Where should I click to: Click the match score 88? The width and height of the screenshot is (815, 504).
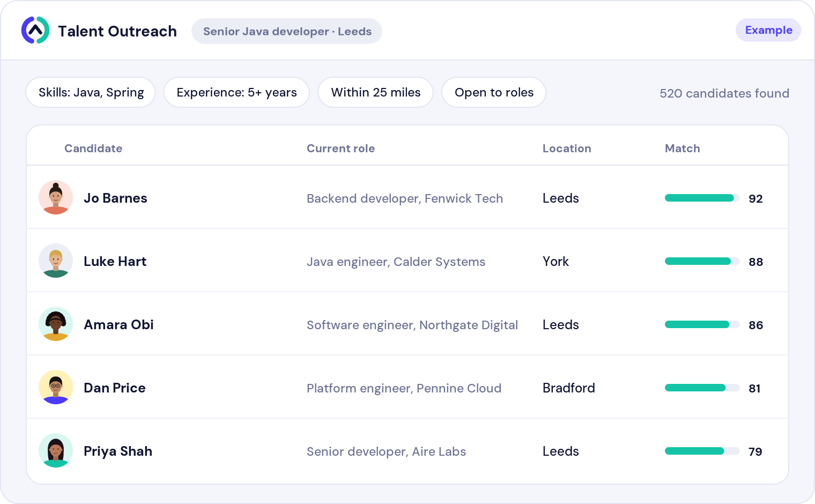[x=755, y=262]
